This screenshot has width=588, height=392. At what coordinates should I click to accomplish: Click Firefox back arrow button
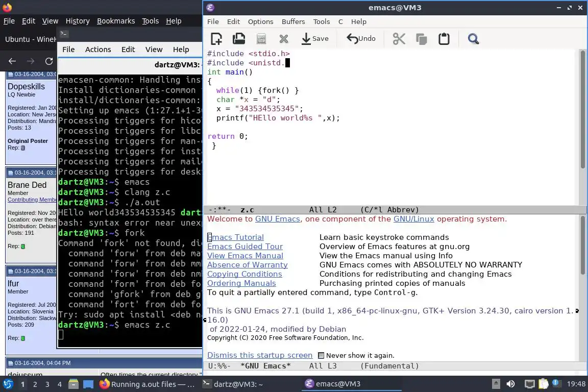[12, 61]
